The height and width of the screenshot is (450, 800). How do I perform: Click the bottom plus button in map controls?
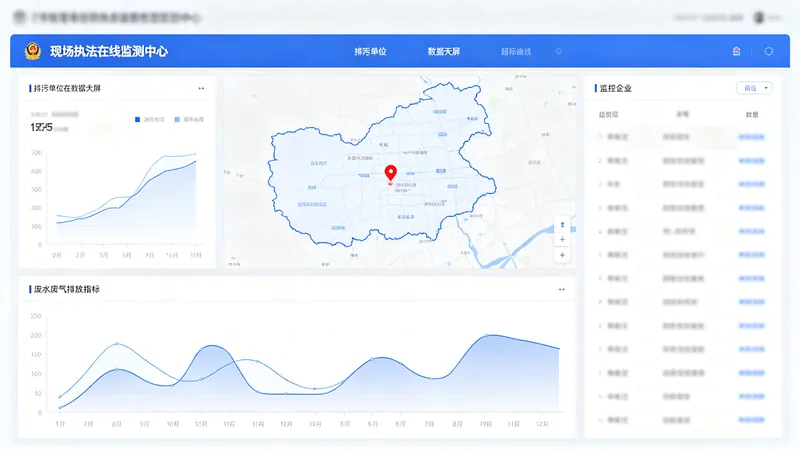click(x=562, y=255)
